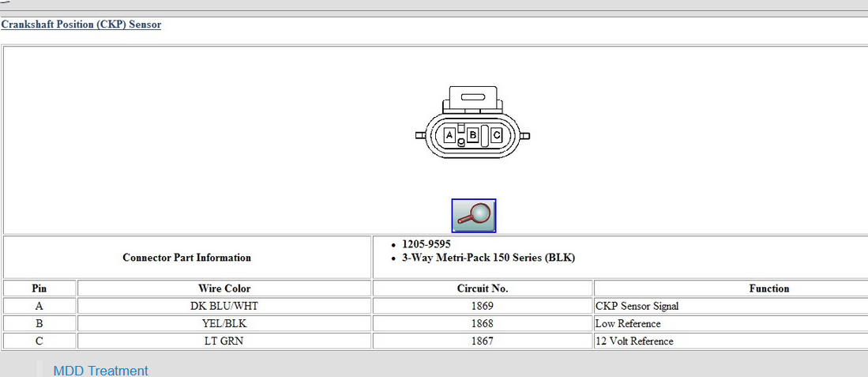Click the Low Reference function cell
The width and height of the screenshot is (868, 377).
pos(731,323)
